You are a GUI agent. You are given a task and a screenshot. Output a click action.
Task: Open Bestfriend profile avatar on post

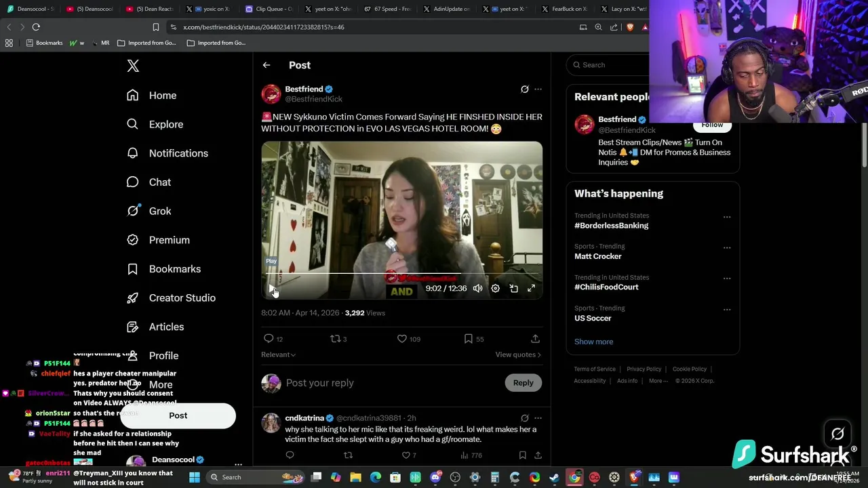pyautogui.click(x=271, y=94)
